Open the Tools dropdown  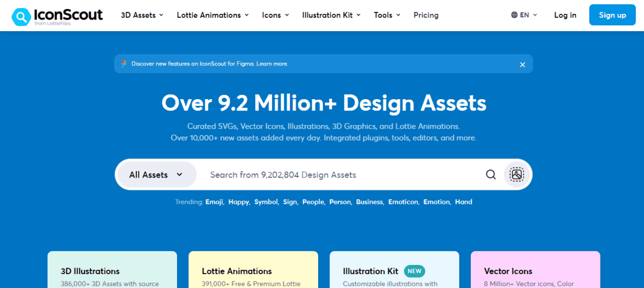pos(387,15)
